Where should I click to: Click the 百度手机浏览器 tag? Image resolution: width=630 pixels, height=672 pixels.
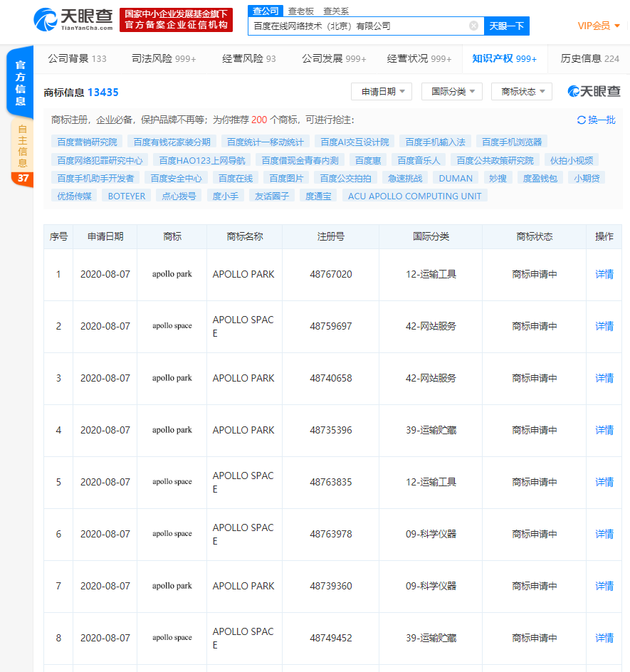pyautogui.click(x=512, y=142)
